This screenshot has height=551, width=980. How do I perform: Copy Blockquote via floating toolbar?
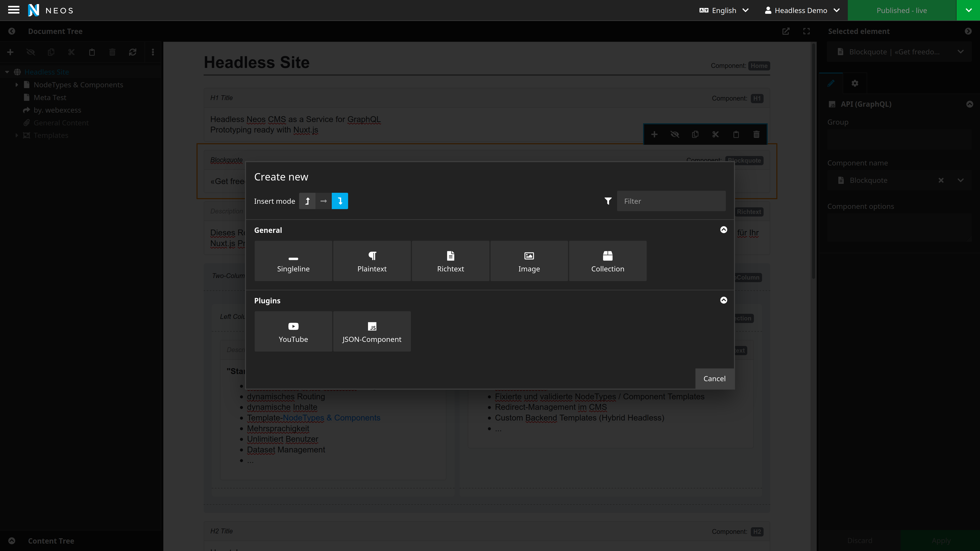(x=695, y=134)
